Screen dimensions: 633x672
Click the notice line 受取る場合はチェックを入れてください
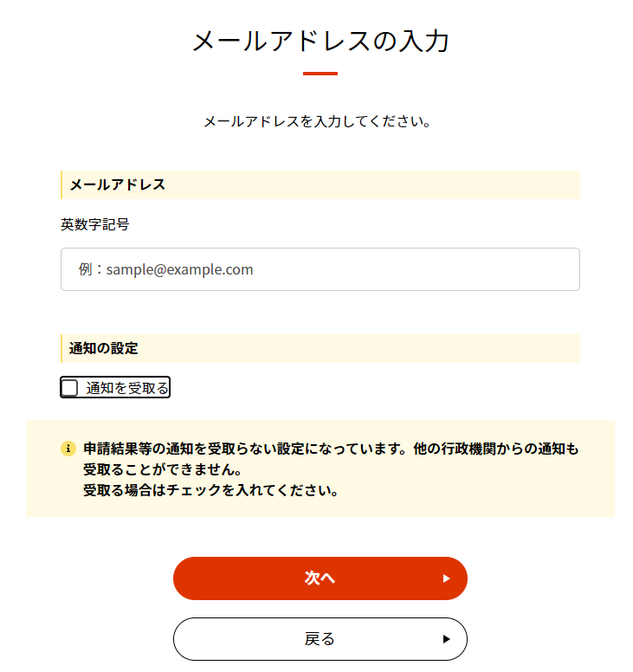click(211, 490)
